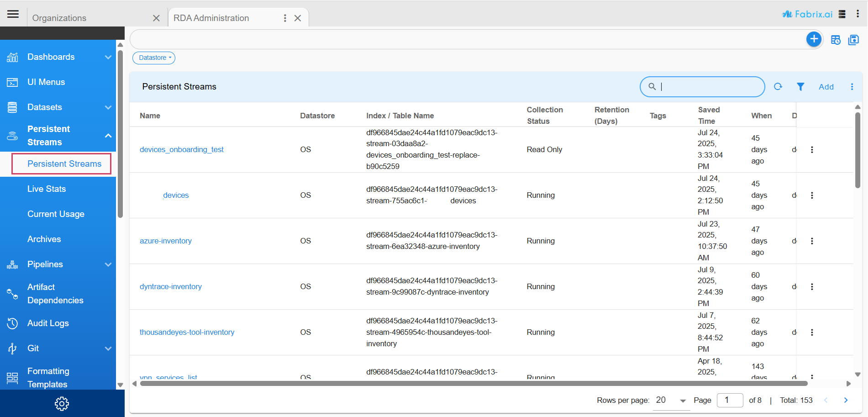Click the blue plus button in top bar

[814, 39]
